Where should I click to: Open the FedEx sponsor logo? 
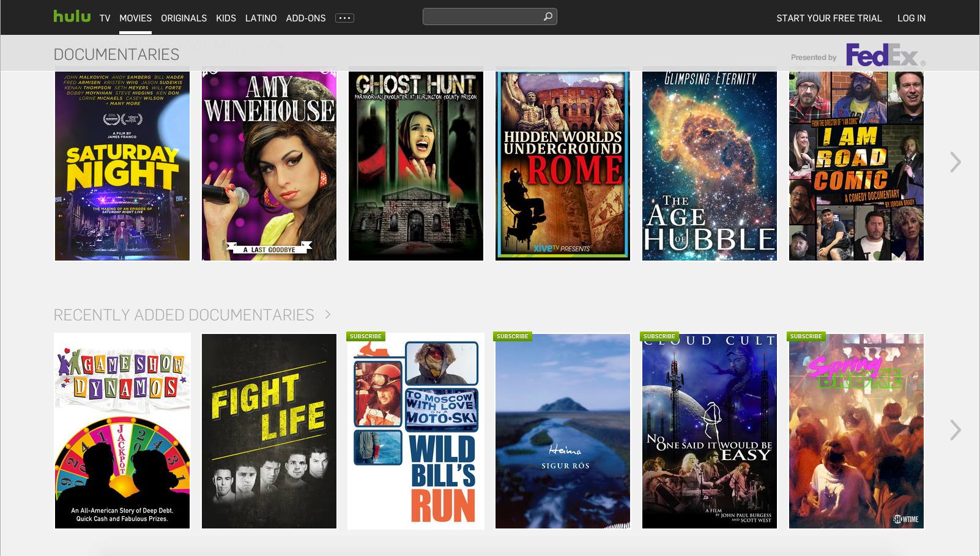885,54
